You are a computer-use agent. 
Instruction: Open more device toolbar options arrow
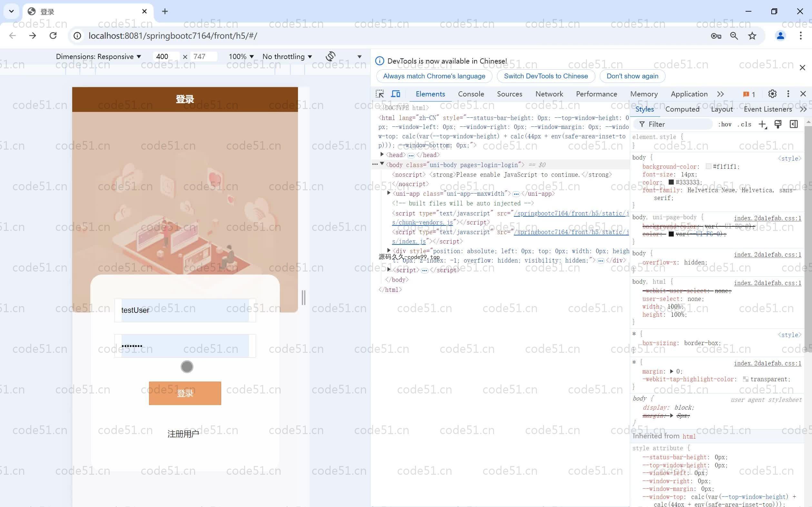point(359,57)
